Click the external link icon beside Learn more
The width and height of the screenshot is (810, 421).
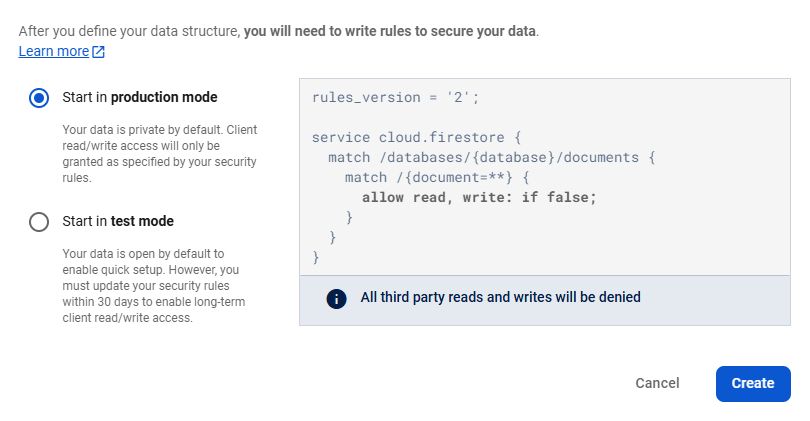click(x=98, y=52)
